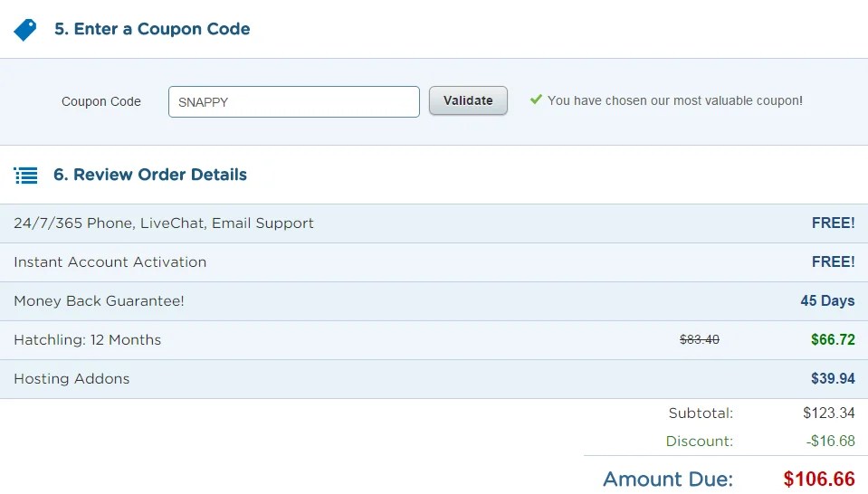Viewport: 868px width, 494px height.
Task: Click the green $66.72 discounted price
Action: (833, 339)
